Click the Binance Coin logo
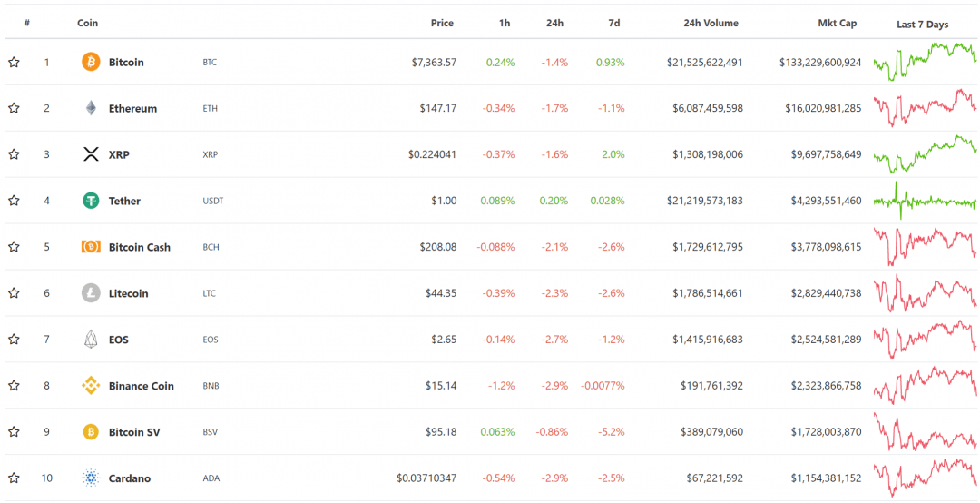 tap(91, 385)
